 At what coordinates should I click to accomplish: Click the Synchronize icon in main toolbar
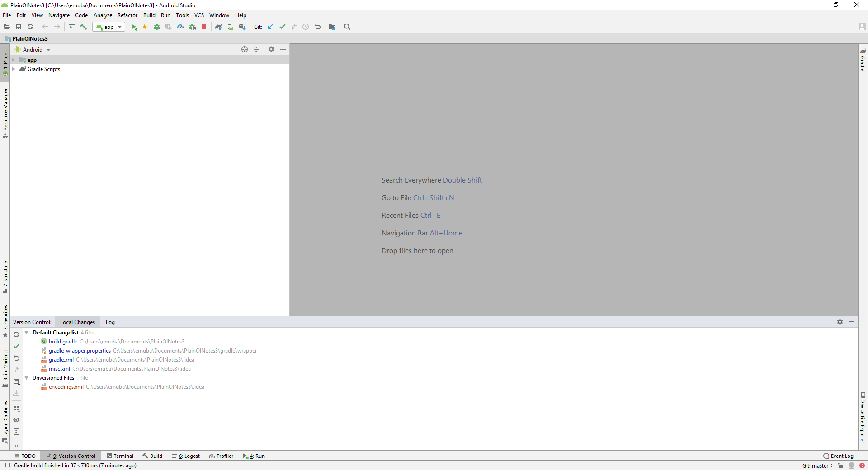(30, 27)
